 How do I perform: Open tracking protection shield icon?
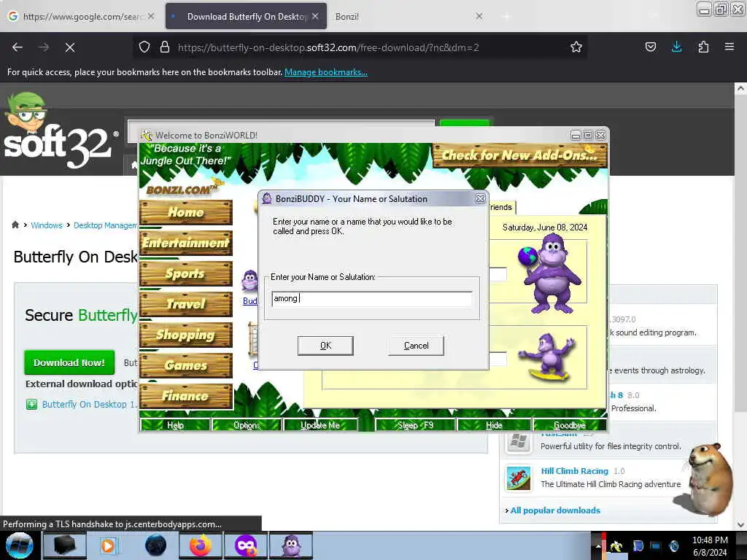144,47
